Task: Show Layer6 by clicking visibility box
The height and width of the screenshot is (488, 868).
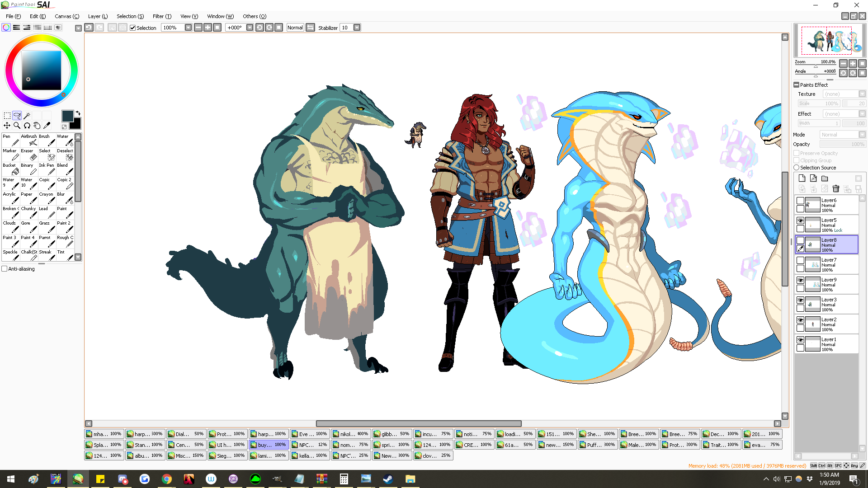Action: pos(800,201)
